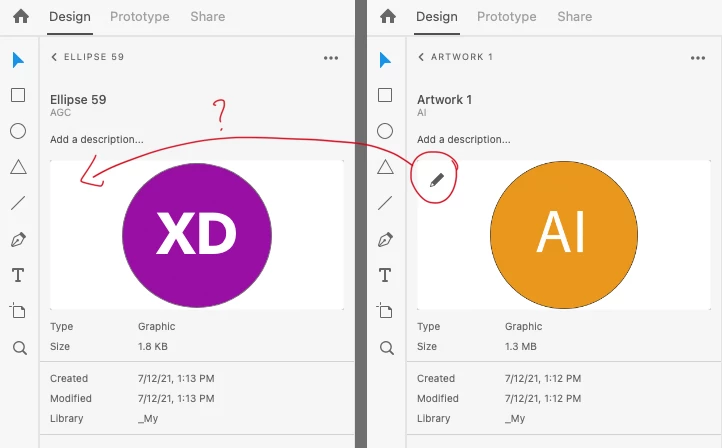Select the Text tool in left window
The width and height of the screenshot is (722, 448).
[x=18, y=275]
